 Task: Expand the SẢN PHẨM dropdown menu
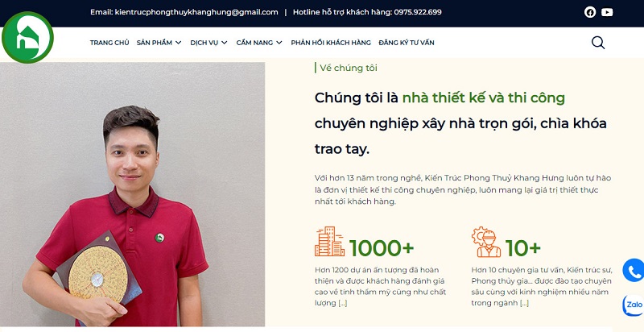click(159, 43)
